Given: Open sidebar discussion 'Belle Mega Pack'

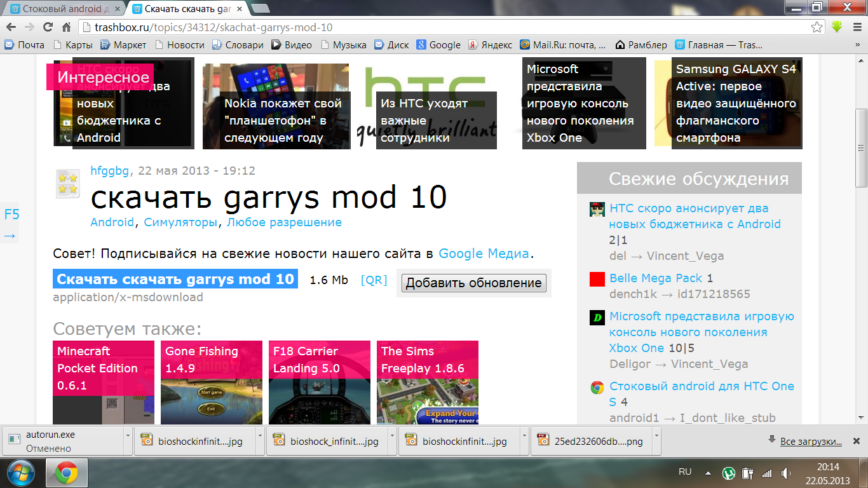Looking at the screenshot, I should coord(656,278).
